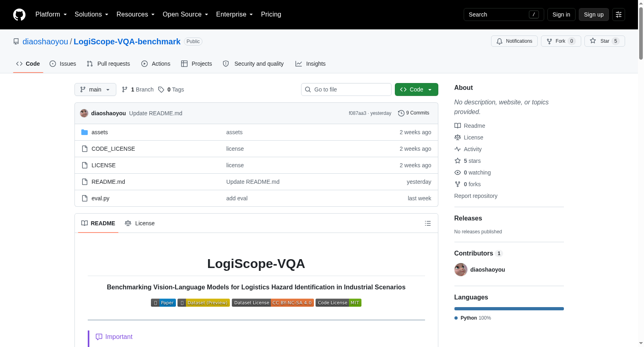
Task: Click the Dataset License CC BY-NC-SA badge
Action: pos(273,303)
